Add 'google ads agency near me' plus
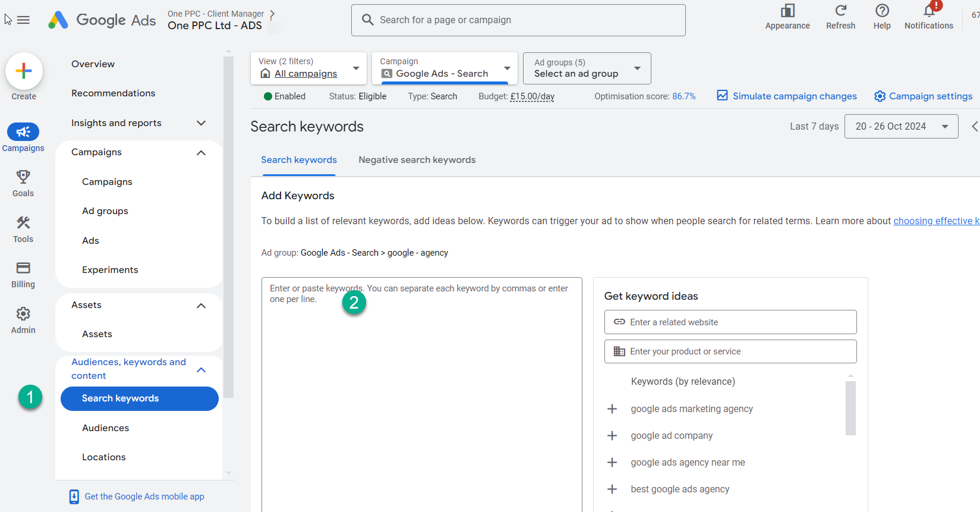 (x=612, y=463)
